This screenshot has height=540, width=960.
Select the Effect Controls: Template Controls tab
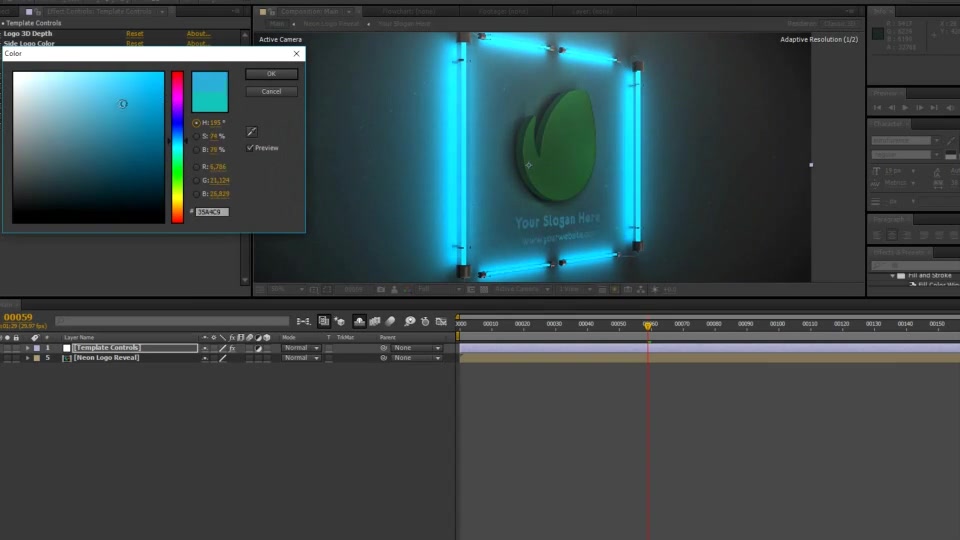point(99,11)
